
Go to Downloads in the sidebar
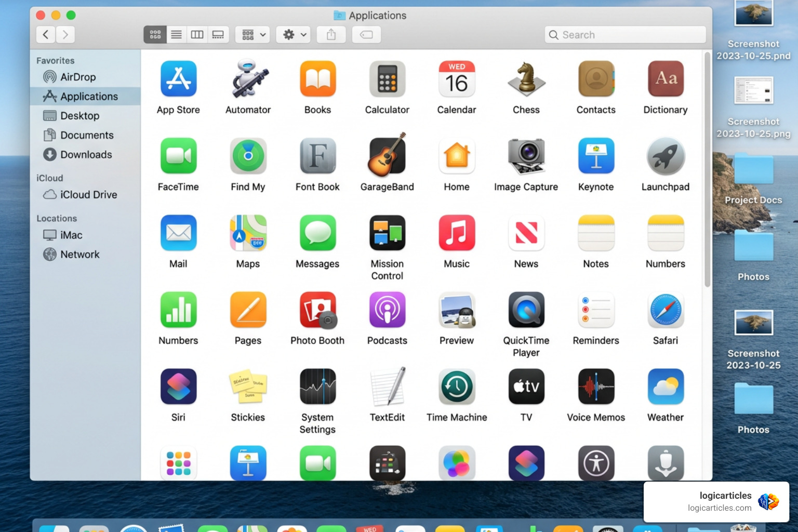[x=85, y=154]
